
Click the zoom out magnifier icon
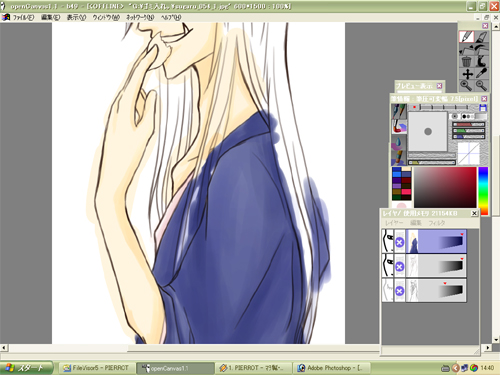(481, 85)
